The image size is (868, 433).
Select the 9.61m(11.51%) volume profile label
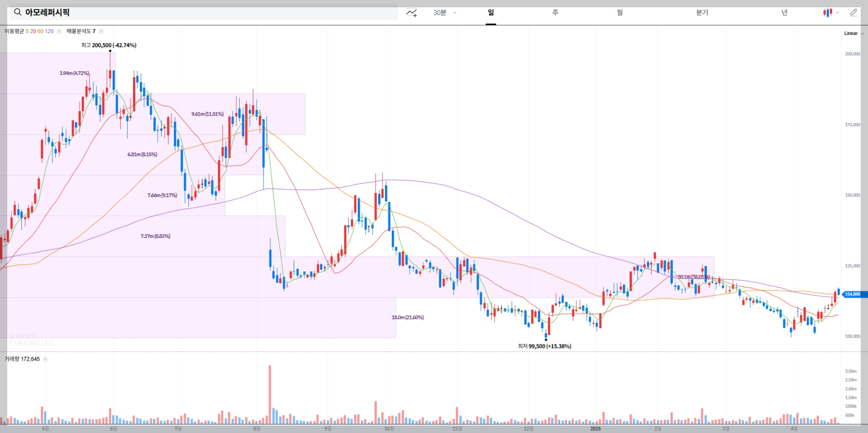tap(208, 114)
